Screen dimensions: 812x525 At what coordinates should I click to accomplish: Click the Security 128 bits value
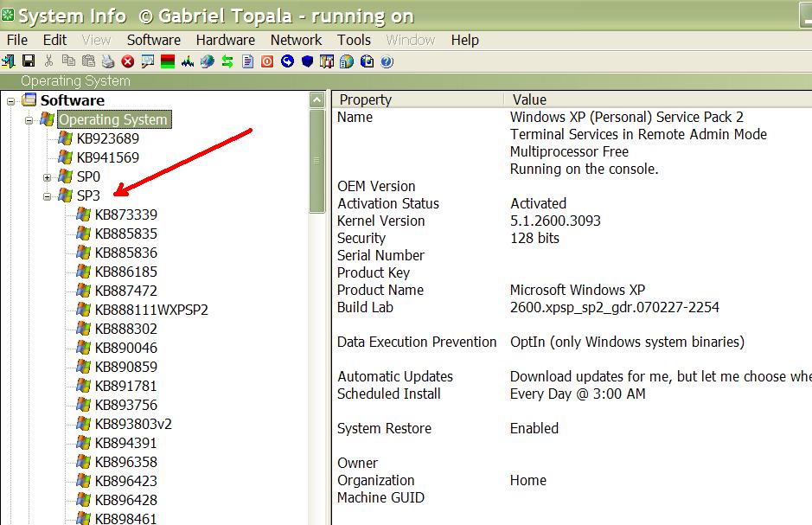coord(534,238)
